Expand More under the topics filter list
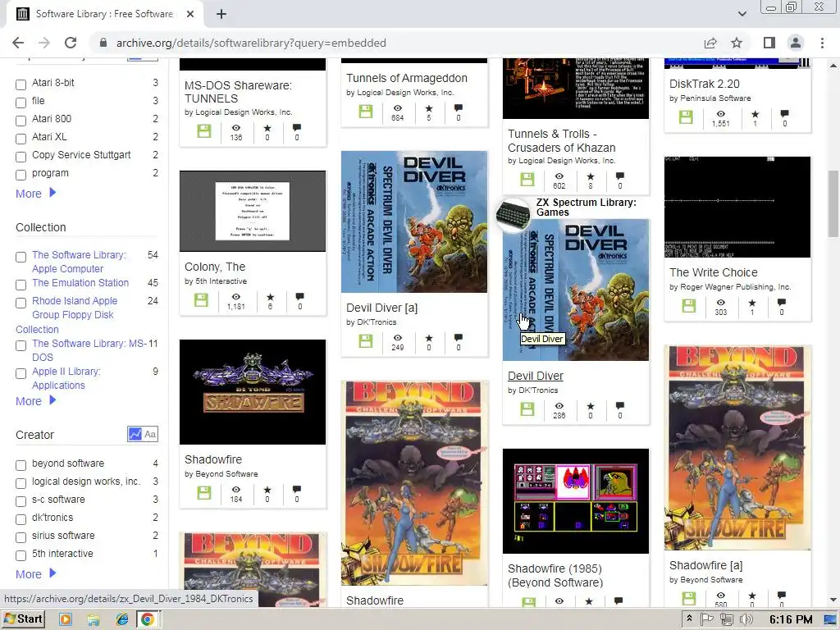 click(35, 194)
